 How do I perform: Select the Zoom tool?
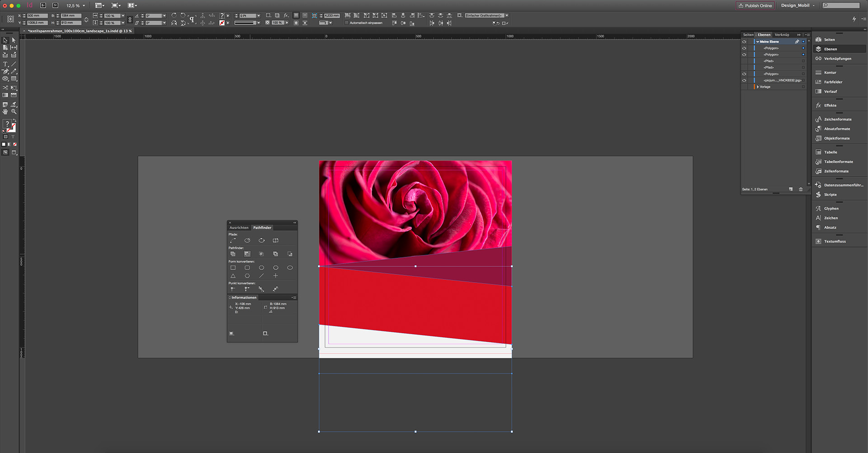click(14, 112)
